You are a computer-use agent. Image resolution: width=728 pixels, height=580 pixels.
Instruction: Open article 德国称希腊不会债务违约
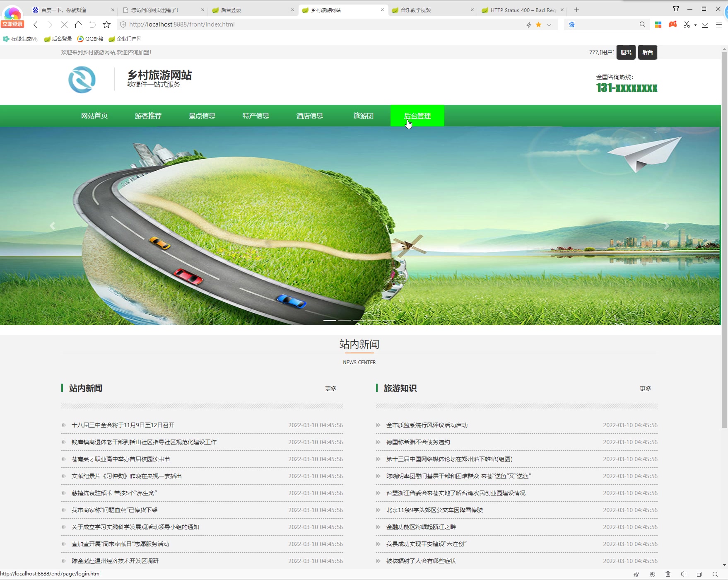pyautogui.click(x=418, y=442)
